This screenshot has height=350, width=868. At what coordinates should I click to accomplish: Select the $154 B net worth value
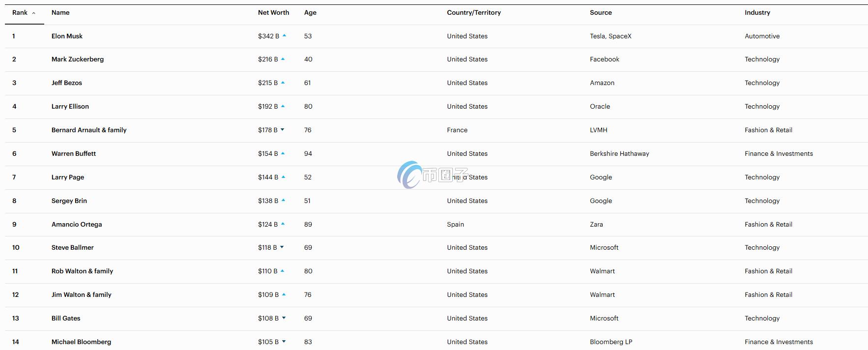coord(268,154)
